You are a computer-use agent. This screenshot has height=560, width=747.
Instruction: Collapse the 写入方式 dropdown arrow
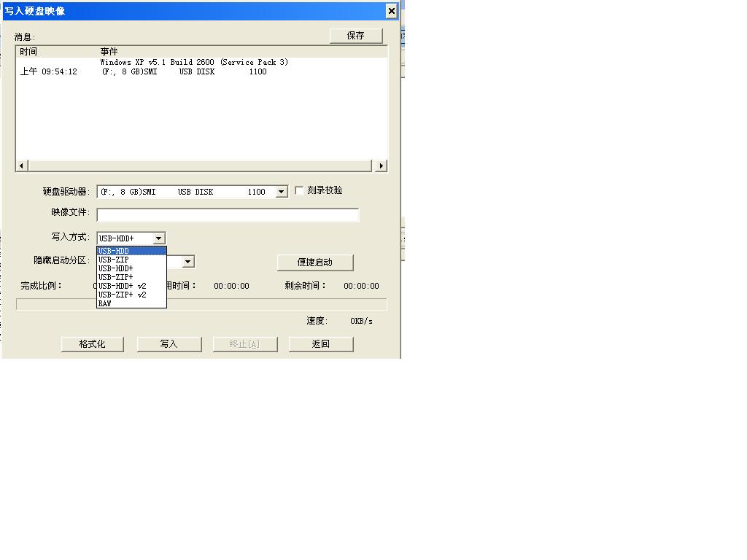pos(158,238)
